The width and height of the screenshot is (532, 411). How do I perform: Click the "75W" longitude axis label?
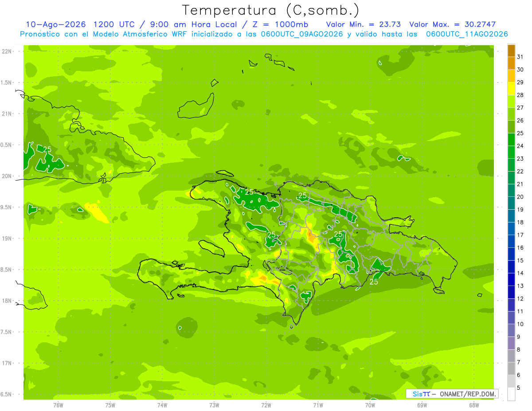pos(110,405)
